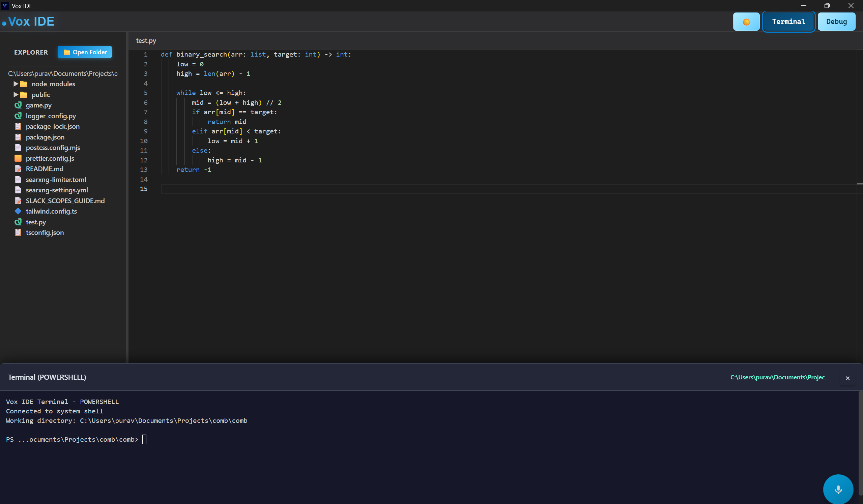Select the test.py editor tab
This screenshot has width=863, height=504.
146,41
